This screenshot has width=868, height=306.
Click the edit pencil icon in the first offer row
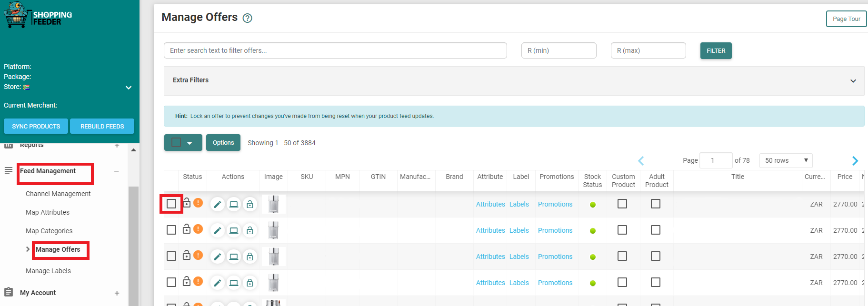click(218, 204)
